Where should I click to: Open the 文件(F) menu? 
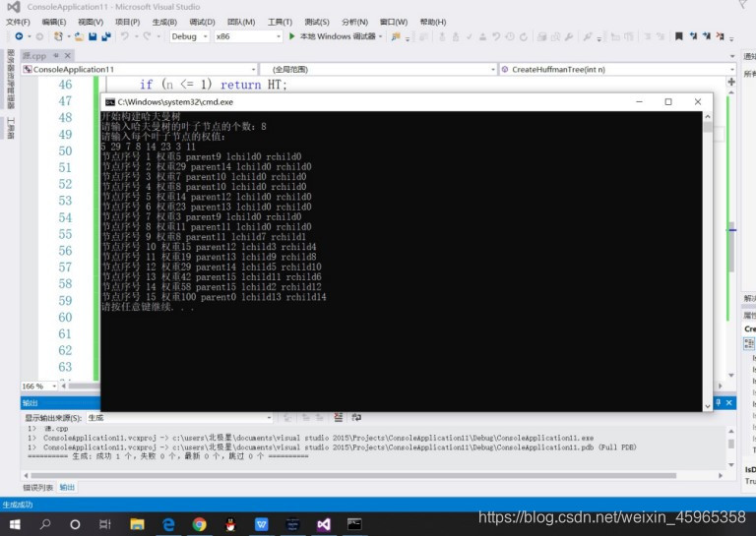[18, 22]
